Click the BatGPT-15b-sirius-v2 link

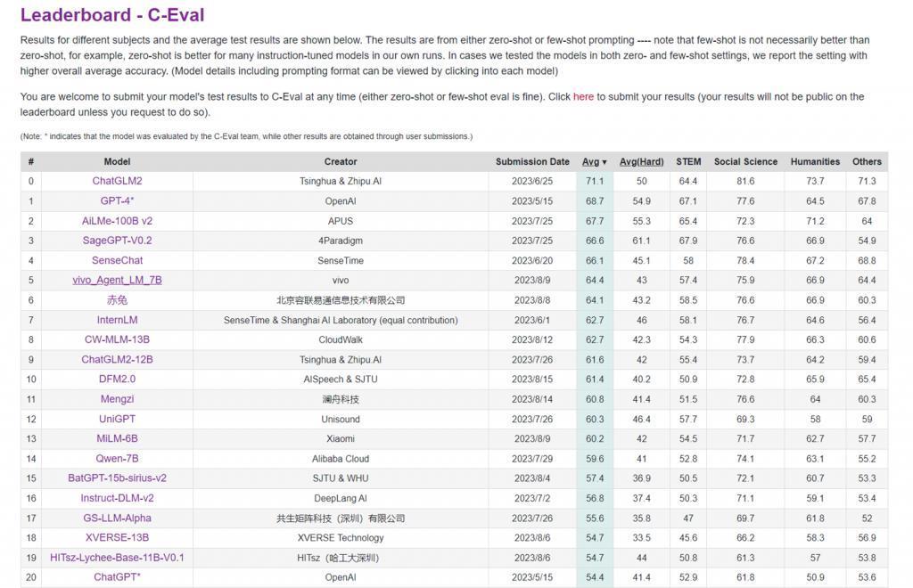point(117,478)
